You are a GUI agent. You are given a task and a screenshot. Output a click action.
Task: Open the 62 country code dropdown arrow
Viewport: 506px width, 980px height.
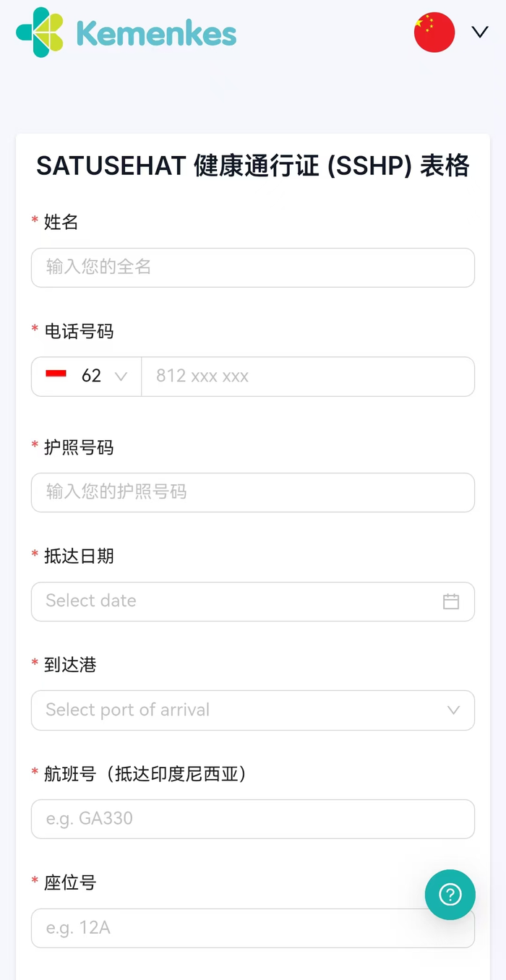click(121, 377)
